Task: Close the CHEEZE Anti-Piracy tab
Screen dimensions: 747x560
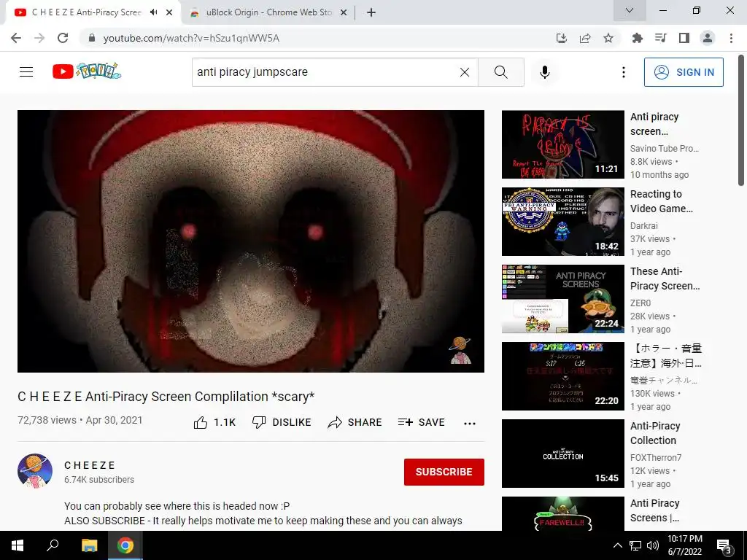Action: pos(169,12)
